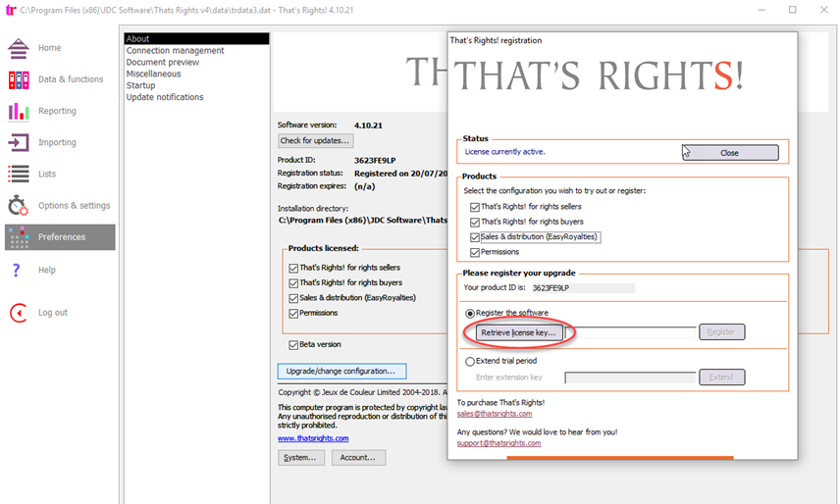840x504 pixels.
Task: Toggle Sales & distribution checkbox in registration dialog
Action: pyautogui.click(x=475, y=237)
